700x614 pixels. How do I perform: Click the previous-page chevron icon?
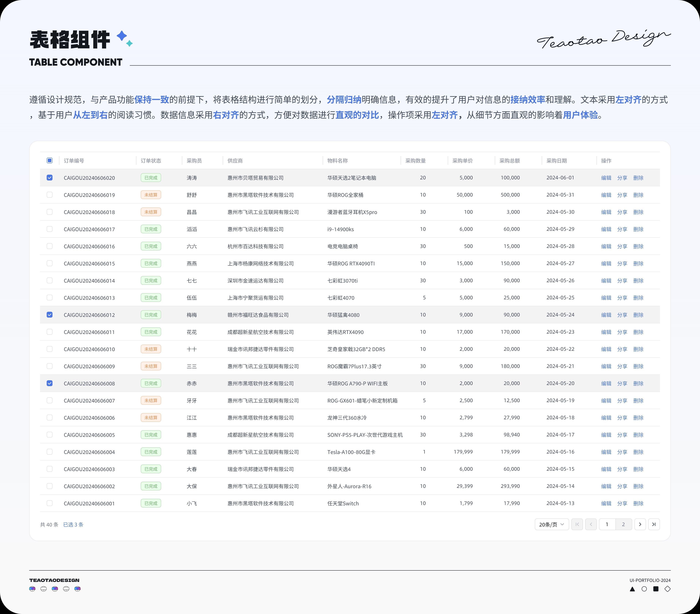(591, 524)
